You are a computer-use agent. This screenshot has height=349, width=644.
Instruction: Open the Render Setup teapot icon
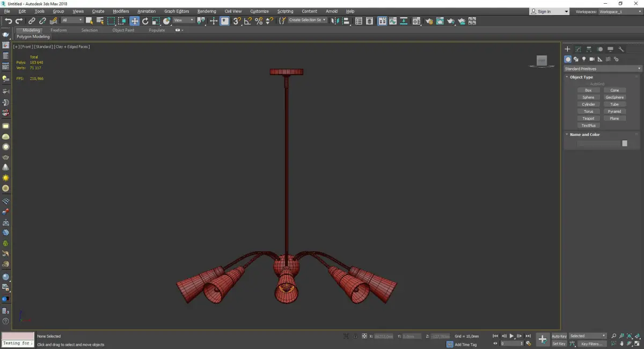point(429,21)
